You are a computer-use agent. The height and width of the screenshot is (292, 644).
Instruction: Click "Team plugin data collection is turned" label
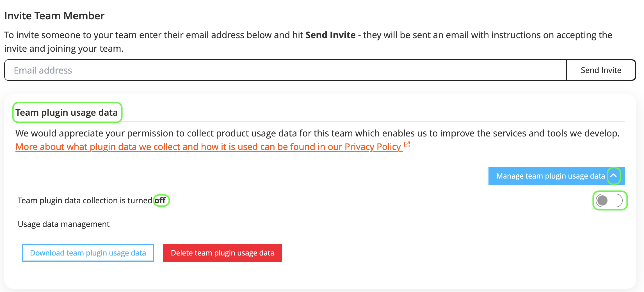85,200
